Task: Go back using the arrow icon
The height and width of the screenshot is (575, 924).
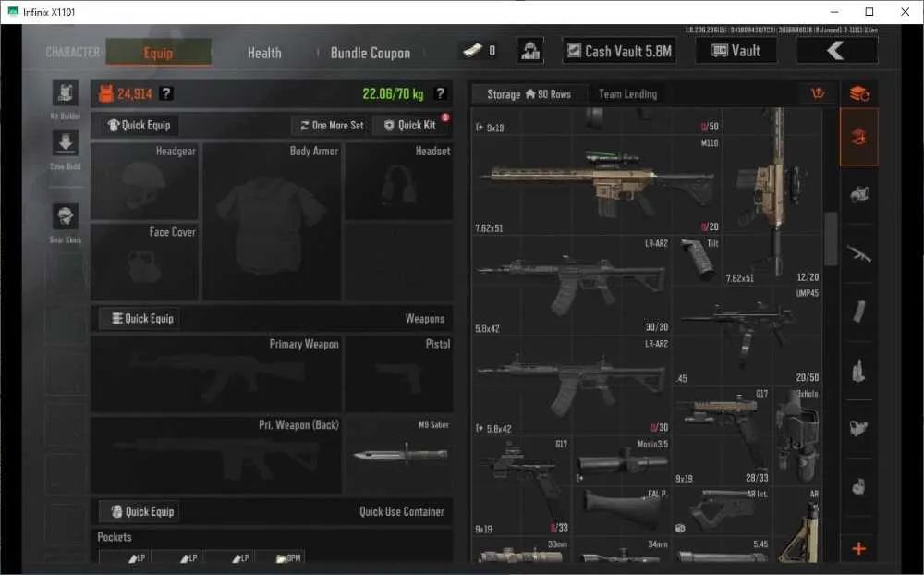Action: coord(837,51)
